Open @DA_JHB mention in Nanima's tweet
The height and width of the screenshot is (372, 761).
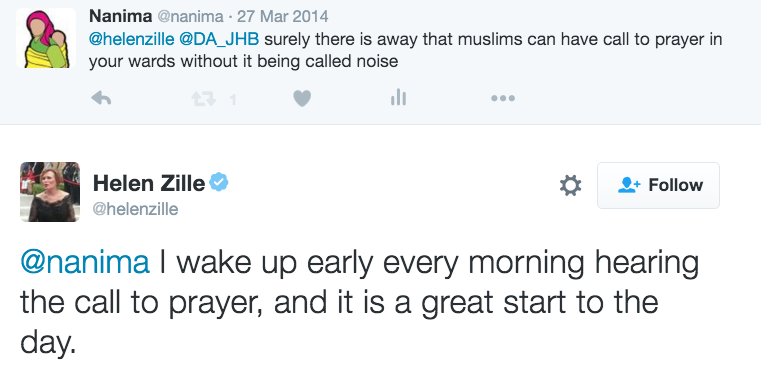[x=219, y=40]
